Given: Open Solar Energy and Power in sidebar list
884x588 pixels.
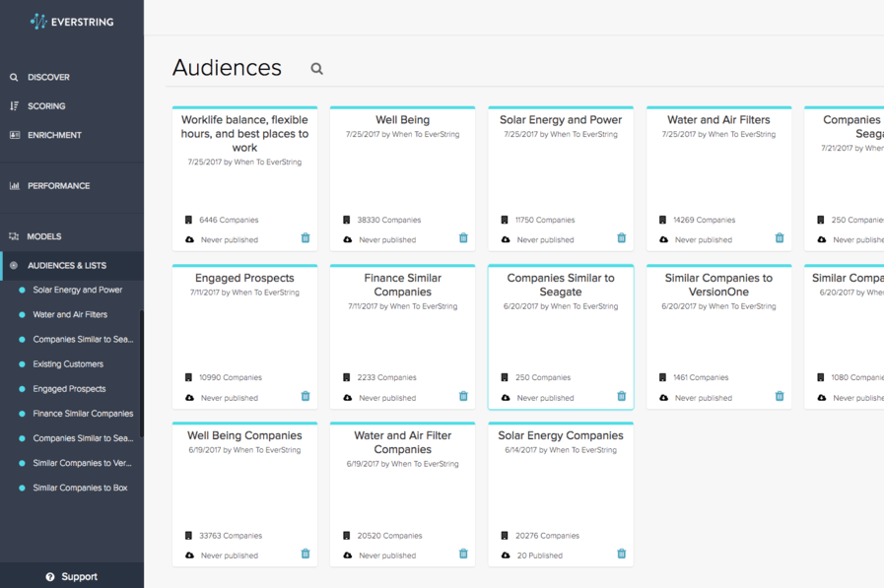Looking at the screenshot, I should 77,290.
